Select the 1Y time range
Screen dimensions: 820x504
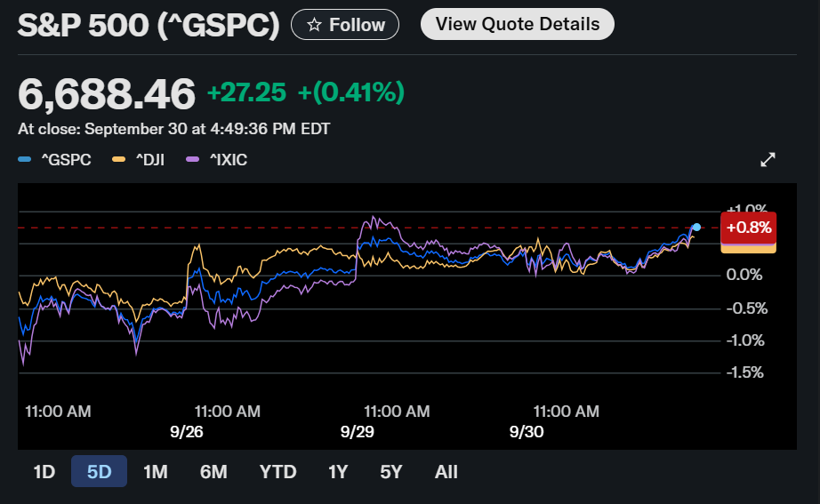(338, 472)
